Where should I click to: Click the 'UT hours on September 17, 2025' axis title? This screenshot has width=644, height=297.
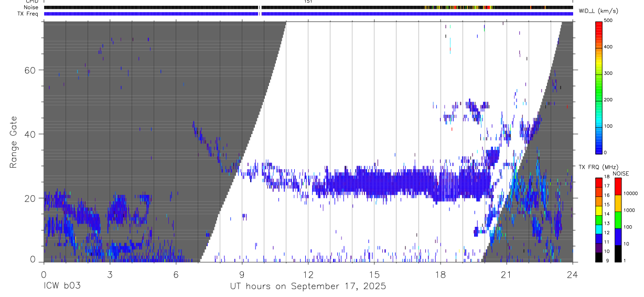[308, 287]
